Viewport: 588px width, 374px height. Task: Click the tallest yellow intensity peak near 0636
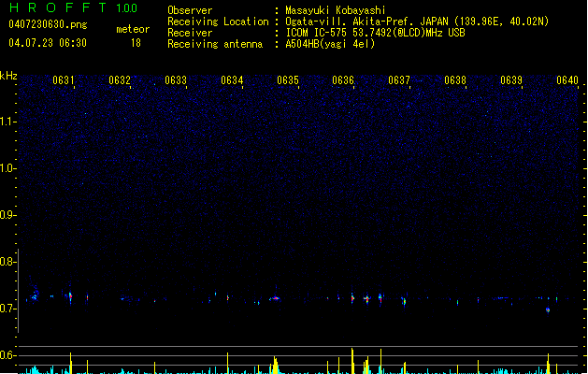[x=352, y=361]
